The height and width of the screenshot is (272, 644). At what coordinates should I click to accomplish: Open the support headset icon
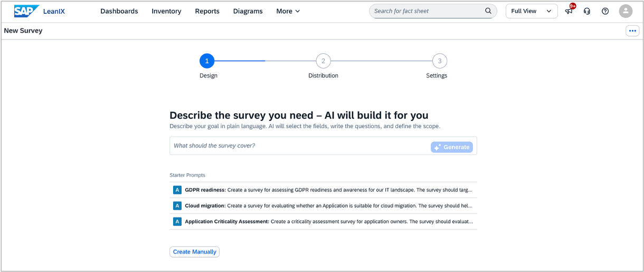587,11
